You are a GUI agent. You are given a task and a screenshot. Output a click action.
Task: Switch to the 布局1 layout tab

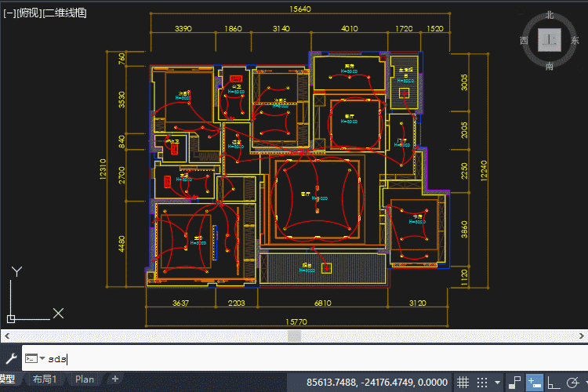coord(45,379)
